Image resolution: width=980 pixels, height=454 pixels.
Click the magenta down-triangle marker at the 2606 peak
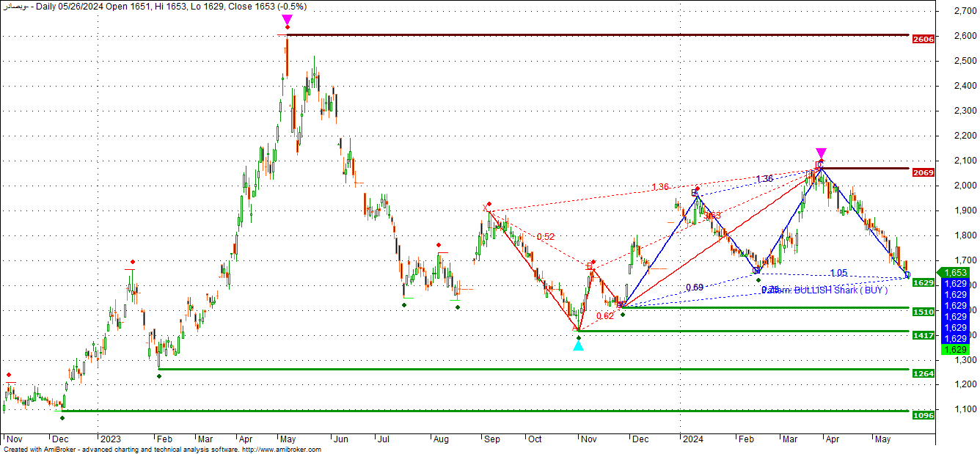pyautogui.click(x=288, y=19)
